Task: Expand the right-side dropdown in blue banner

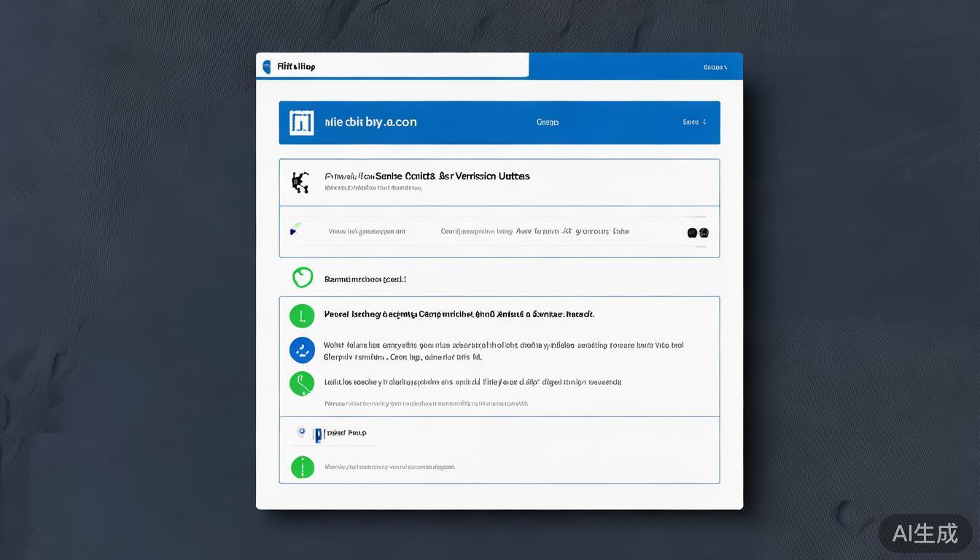Action: pyautogui.click(x=694, y=122)
